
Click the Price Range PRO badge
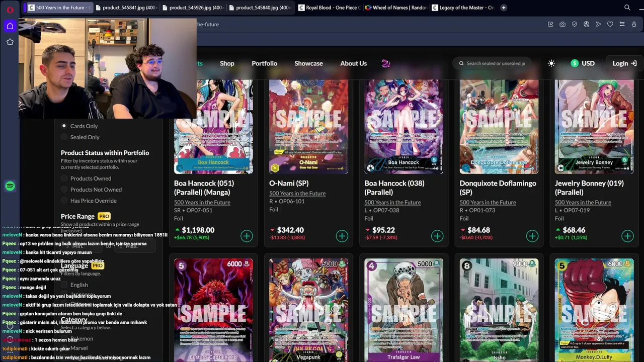[104, 216]
